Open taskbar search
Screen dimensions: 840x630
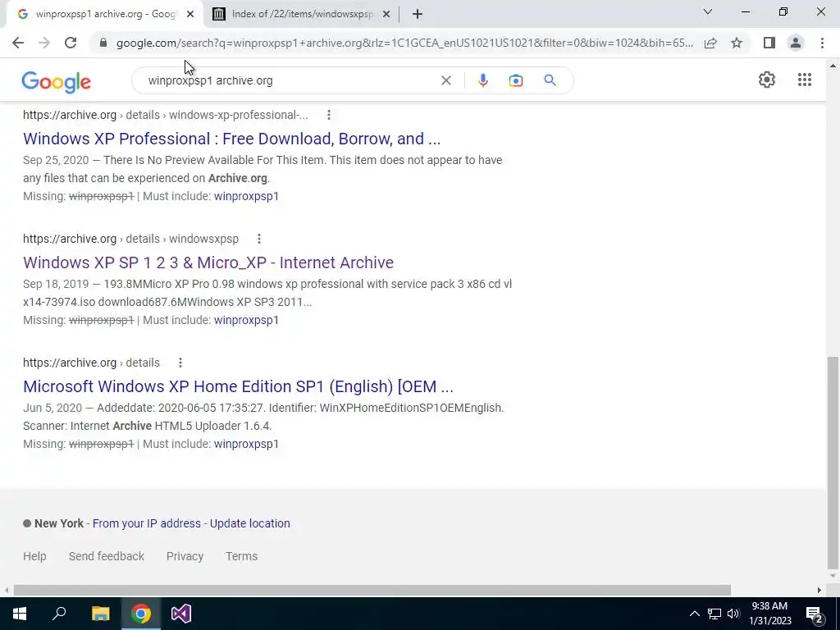59,614
